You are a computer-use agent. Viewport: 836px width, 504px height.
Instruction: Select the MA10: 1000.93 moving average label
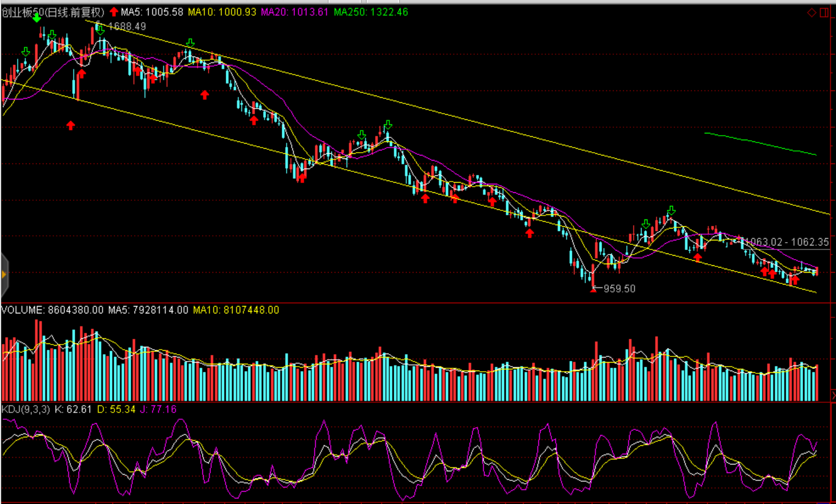tap(222, 12)
